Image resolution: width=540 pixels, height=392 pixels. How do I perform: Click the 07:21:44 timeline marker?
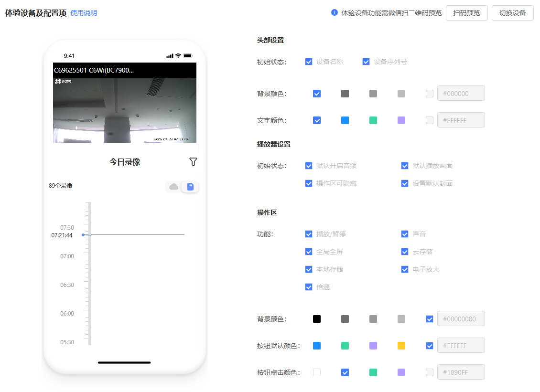[83, 235]
